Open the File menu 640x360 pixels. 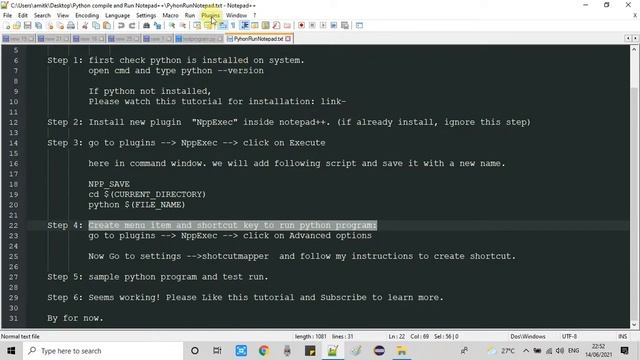pos(7,15)
